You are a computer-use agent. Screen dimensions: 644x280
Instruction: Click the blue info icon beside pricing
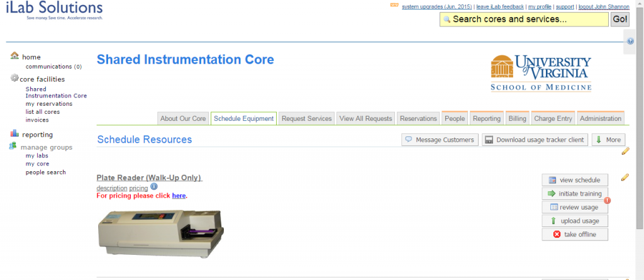click(154, 187)
